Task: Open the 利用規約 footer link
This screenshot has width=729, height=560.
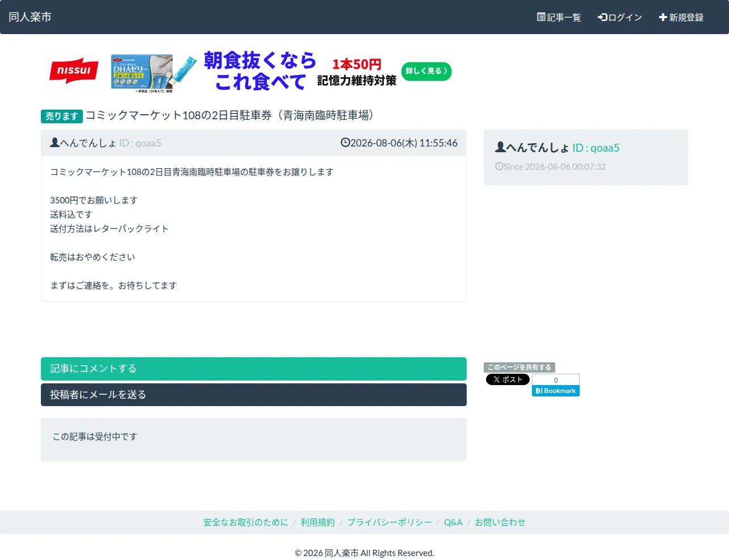Action: [x=318, y=523]
